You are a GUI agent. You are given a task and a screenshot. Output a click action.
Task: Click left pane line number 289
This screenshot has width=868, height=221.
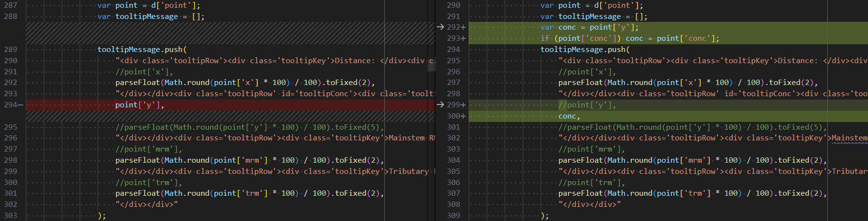coord(10,50)
